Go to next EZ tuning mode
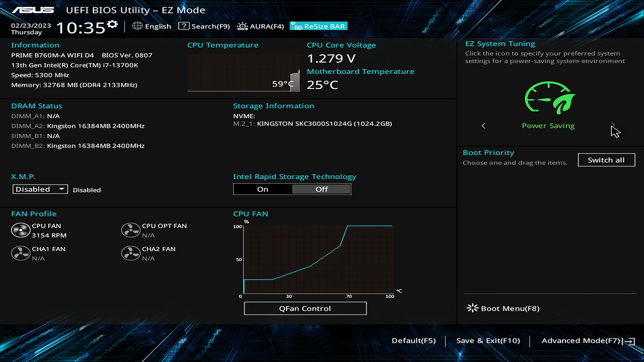This screenshot has width=644, height=362. click(613, 125)
